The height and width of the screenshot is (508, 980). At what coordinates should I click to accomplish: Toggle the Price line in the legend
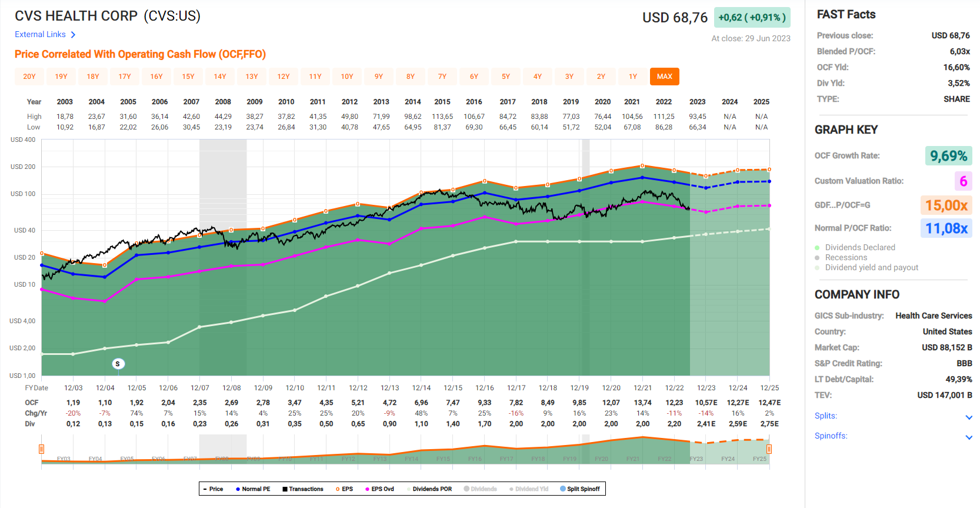[x=213, y=489]
